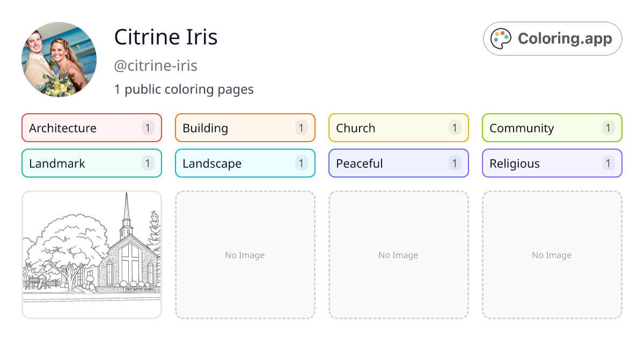Screen dimensions: 644x338
Task: Open the church coloring page thumbnail
Action: [92, 255]
